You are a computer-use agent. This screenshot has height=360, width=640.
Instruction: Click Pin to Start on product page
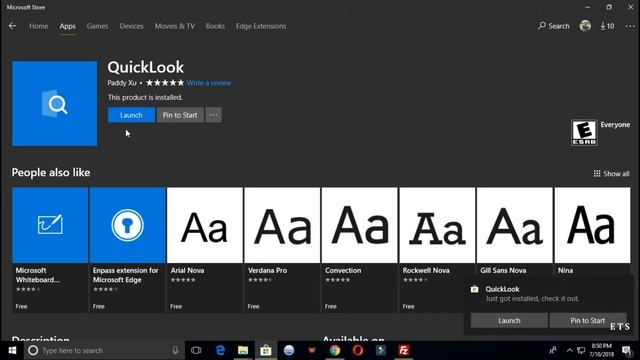pyautogui.click(x=180, y=115)
